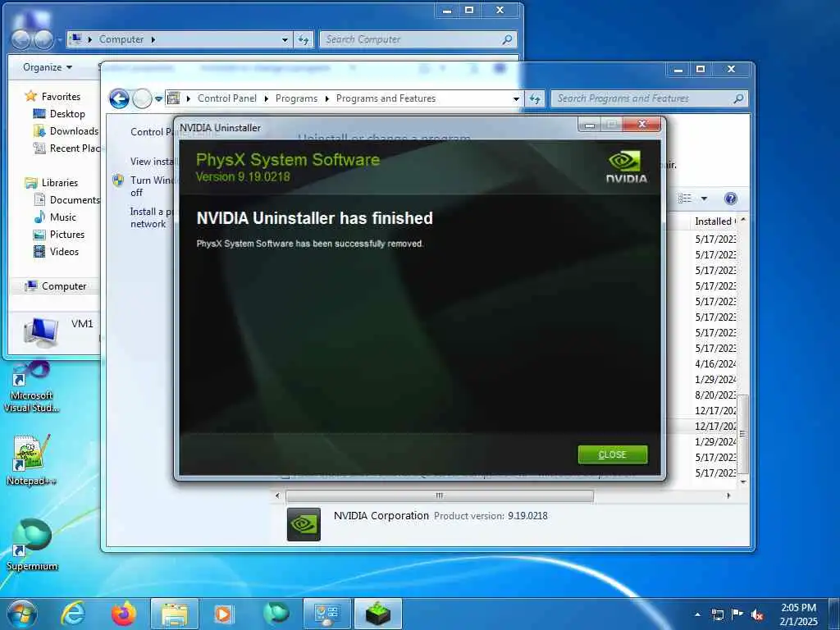Click refresh button in Computer window
This screenshot has width=840, height=630.
point(304,39)
